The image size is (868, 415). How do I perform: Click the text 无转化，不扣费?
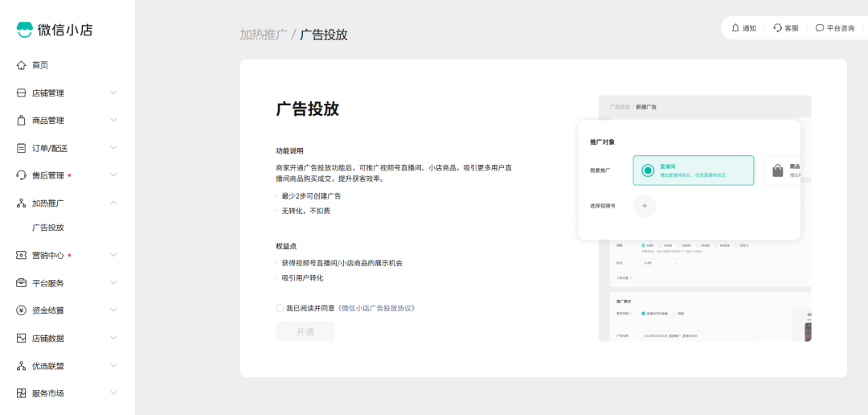(305, 211)
